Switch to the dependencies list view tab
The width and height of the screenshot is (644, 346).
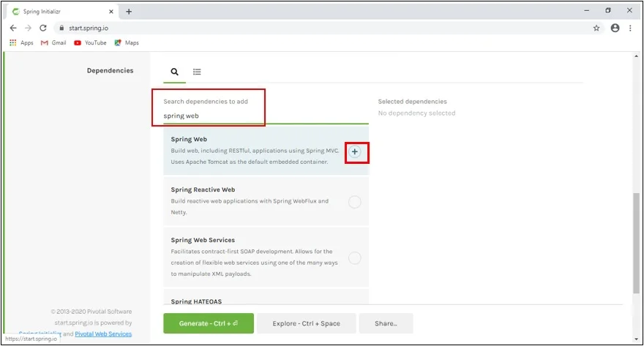(x=197, y=72)
